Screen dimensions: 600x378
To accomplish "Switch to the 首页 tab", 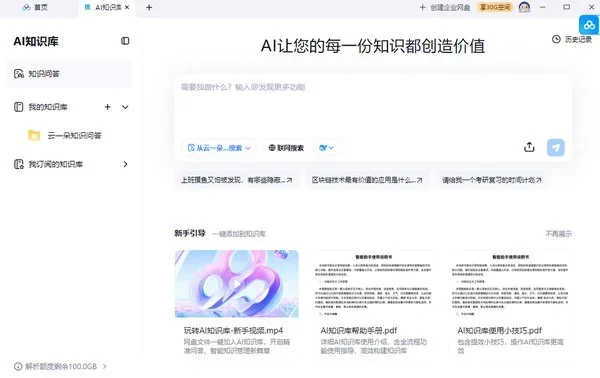I will tap(35, 7).
